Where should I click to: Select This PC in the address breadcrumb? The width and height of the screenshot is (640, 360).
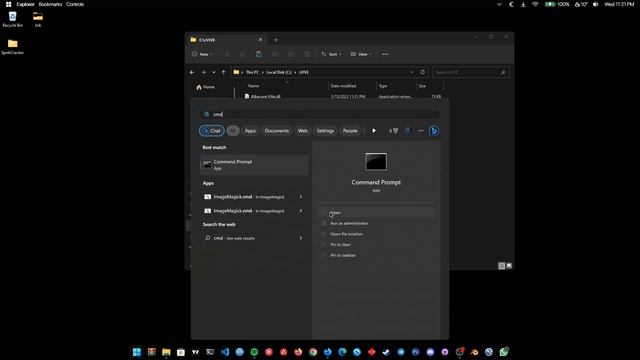[252, 72]
